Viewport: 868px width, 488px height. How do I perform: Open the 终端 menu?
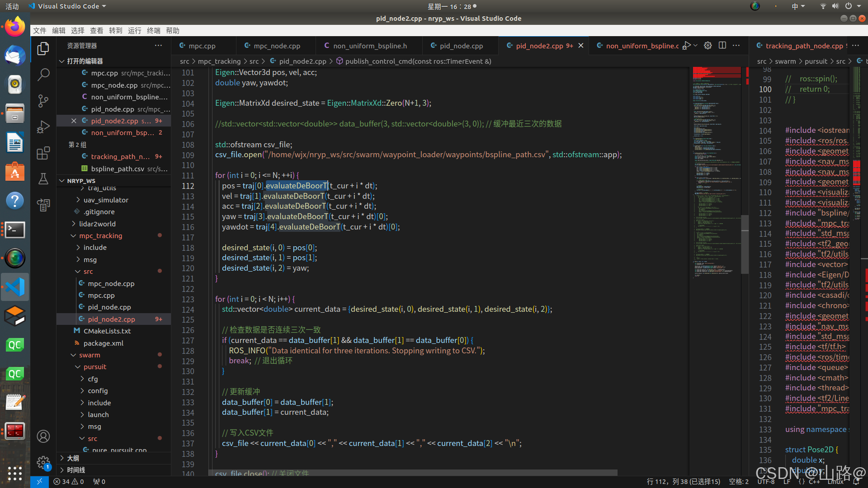[154, 31]
